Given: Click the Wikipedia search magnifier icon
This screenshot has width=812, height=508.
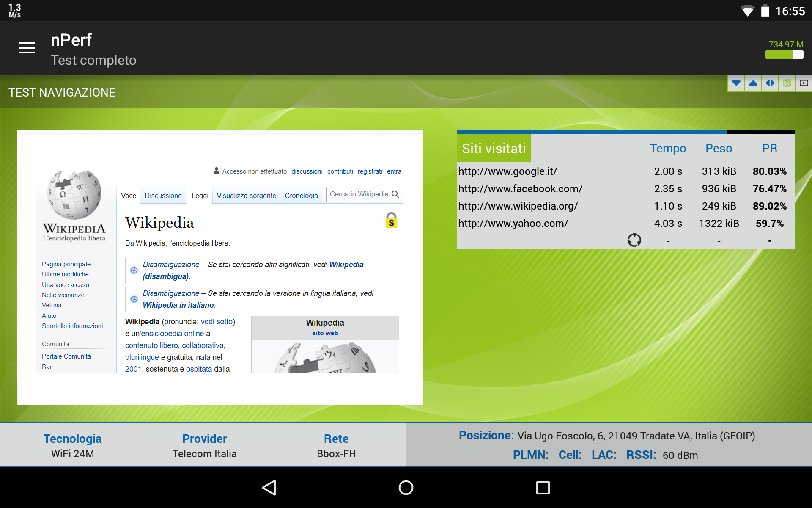Looking at the screenshot, I should (x=395, y=194).
